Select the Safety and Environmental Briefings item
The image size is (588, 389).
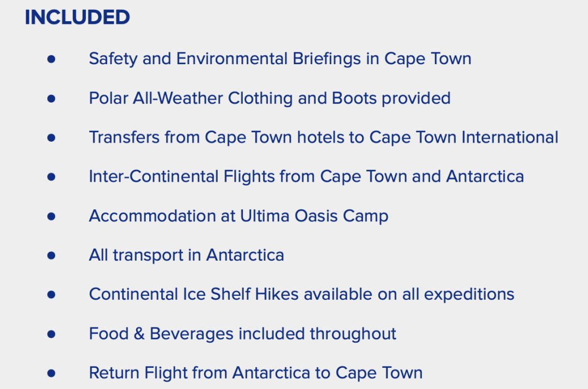point(280,59)
